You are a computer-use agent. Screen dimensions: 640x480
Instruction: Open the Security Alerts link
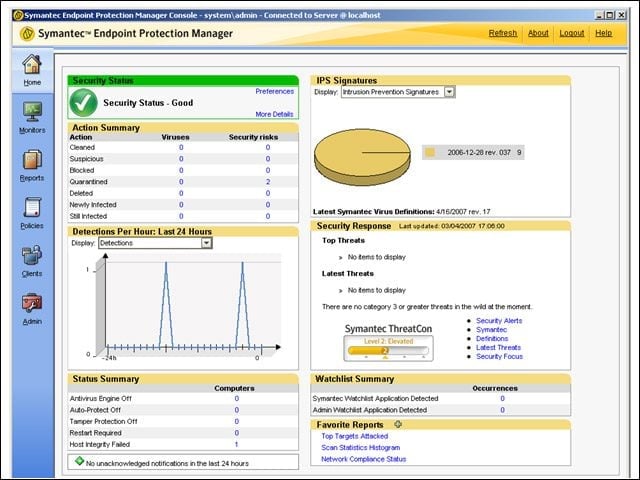[x=499, y=321]
